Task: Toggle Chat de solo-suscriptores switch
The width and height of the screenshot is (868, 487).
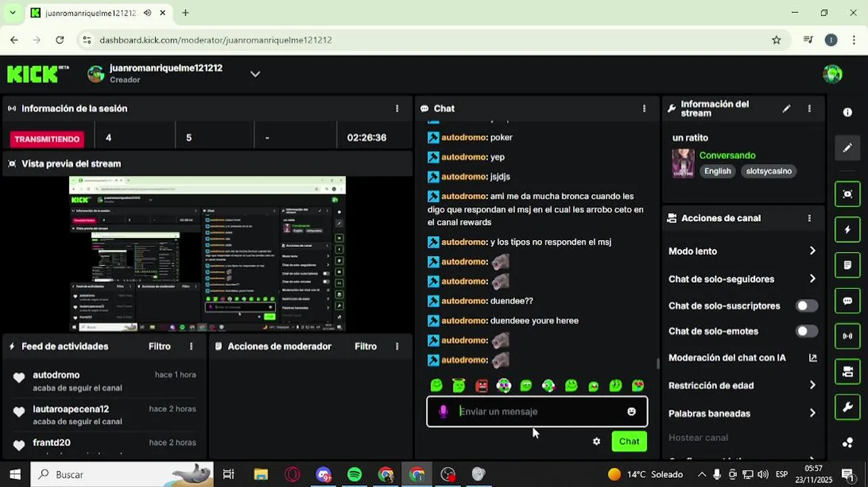Action: [x=806, y=306]
